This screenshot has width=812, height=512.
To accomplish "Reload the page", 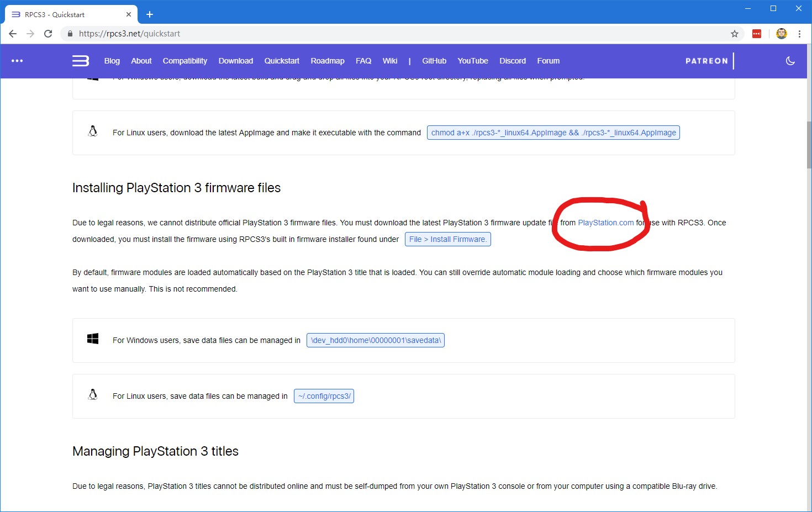I will click(48, 34).
